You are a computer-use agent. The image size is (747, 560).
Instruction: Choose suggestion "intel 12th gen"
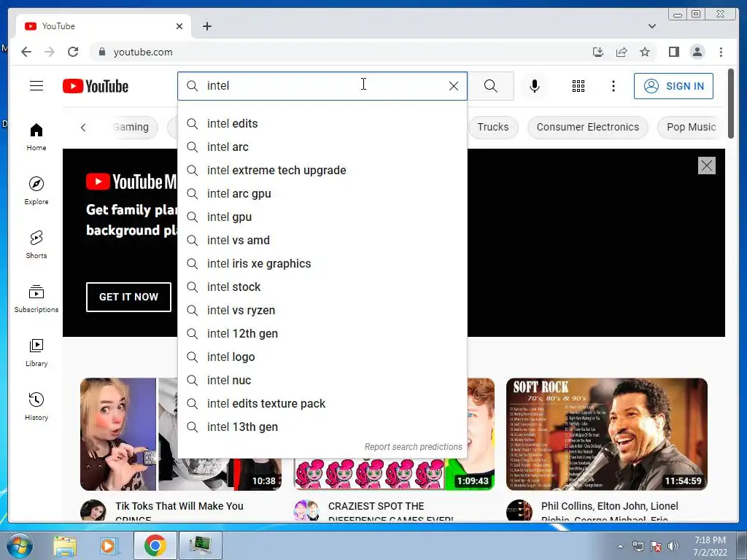(322, 334)
